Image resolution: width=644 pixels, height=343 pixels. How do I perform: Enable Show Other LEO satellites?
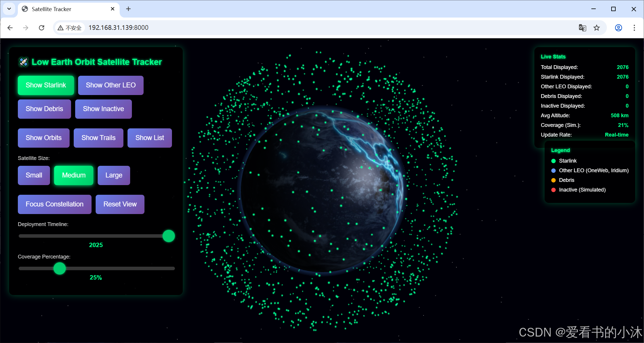point(111,85)
